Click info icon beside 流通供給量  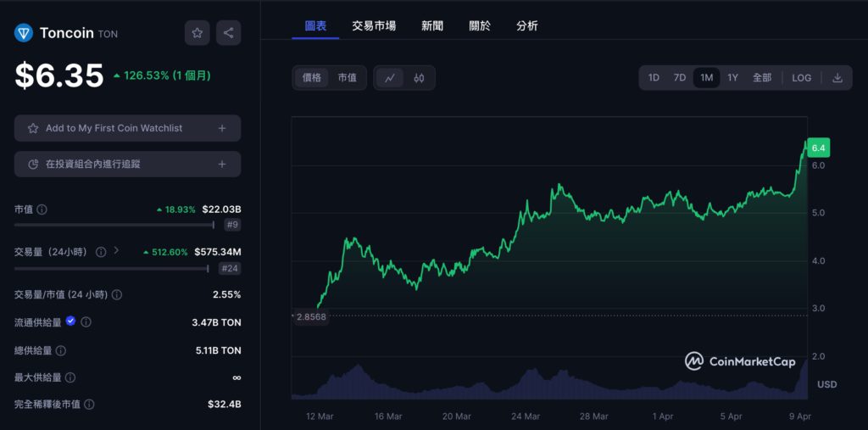coord(86,322)
